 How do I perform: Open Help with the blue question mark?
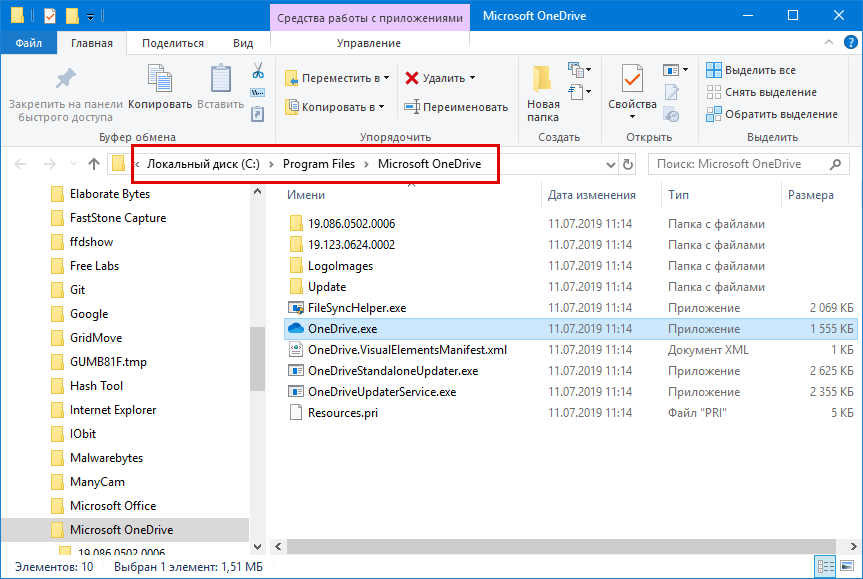(x=850, y=42)
